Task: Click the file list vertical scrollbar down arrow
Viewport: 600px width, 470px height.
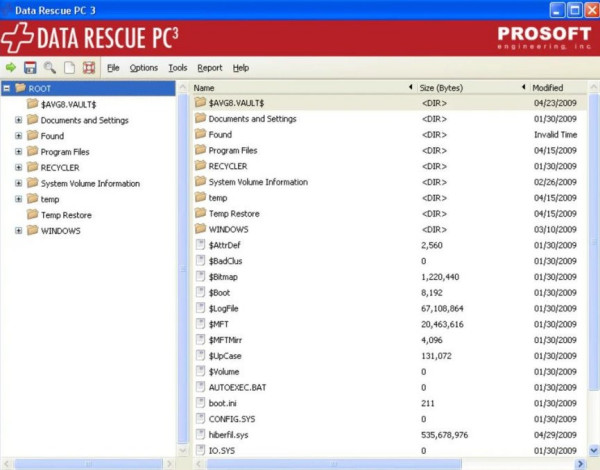Action: pos(594,450)
